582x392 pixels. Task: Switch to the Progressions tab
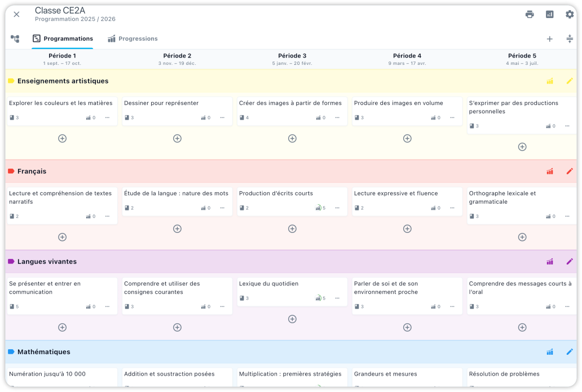click(x=133, y=39)
